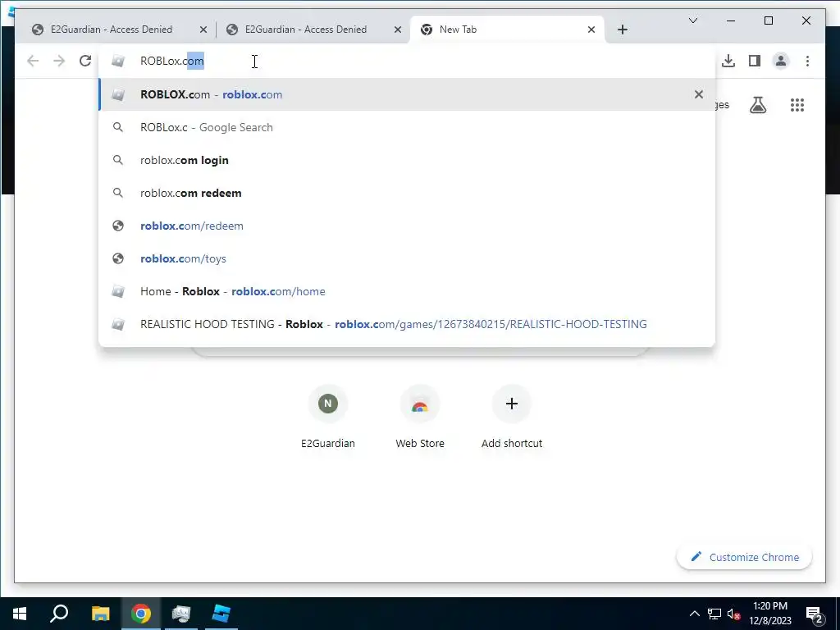Open the E2Guardian shortcut tile
The height and width of the screenshot is (630, 840).
[x=328, y=417]
